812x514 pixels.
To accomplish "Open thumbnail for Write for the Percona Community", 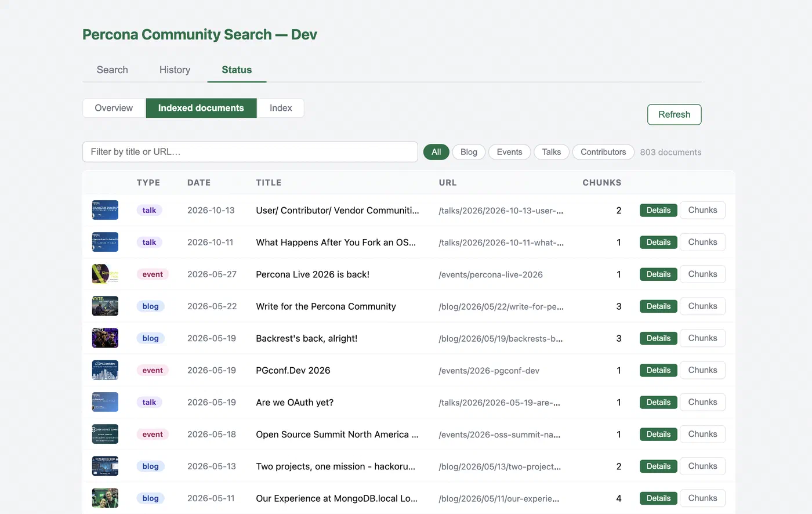I will pos(105,306).
